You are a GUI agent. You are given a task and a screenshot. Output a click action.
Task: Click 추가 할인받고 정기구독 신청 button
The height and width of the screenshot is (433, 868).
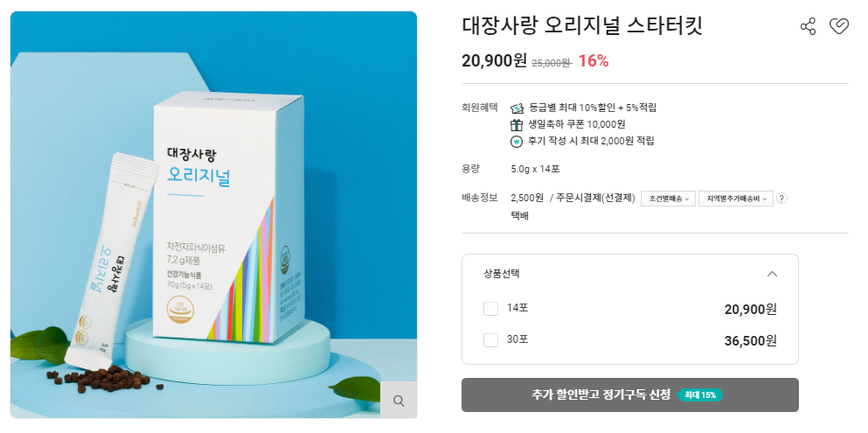630,395
